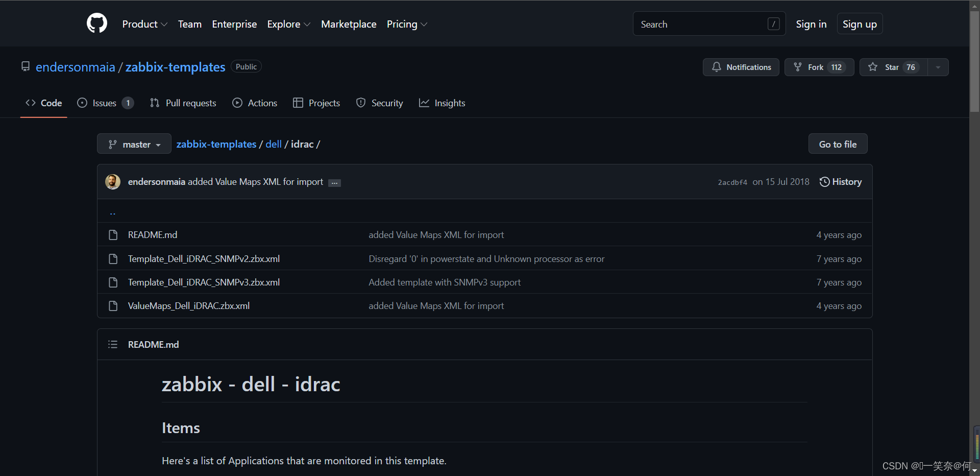Open README.md file
The width and height of the screenshot is (980, 476).
[153, 234]
